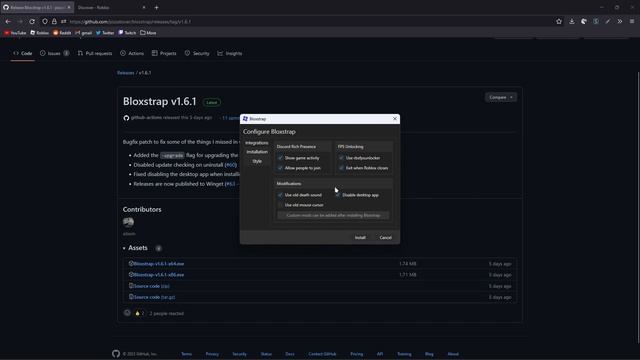Go back using the browser back arrow
The image size is (640, 360).
tap(8, 21)
